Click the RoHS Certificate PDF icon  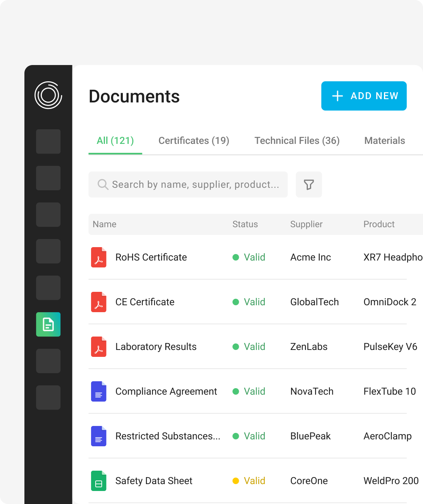click(98, 257)
